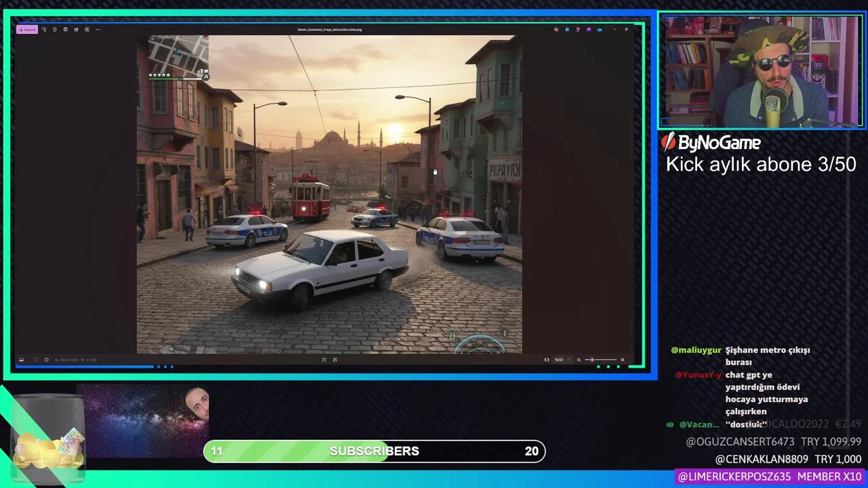This screenshot has width=868, height=488.
Task: Print the image via the printer icon
Action: (65, 30)
